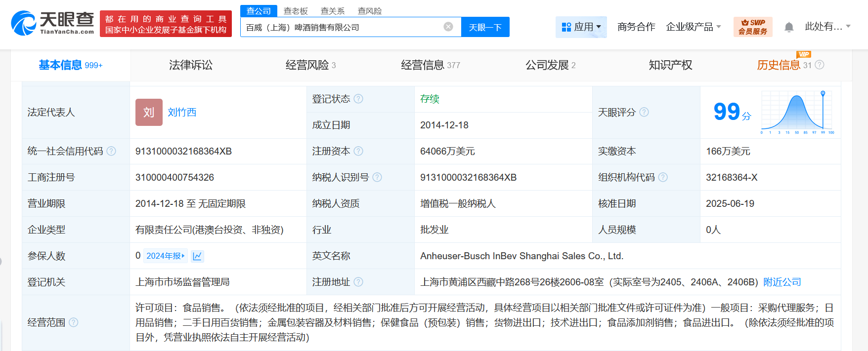Viewport: 868px width, 351px height.
Task: Click the 刘 avatar of legal representative
Action: [149, 112]
